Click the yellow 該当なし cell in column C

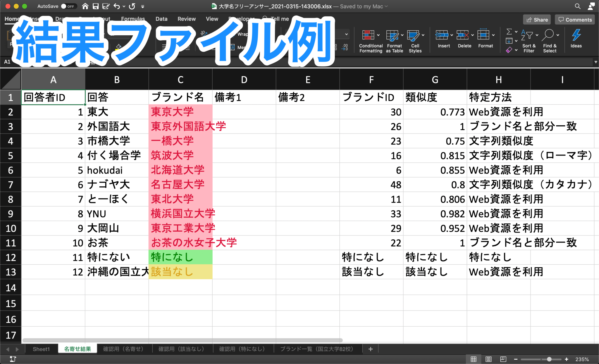click(x=180, y=272)
